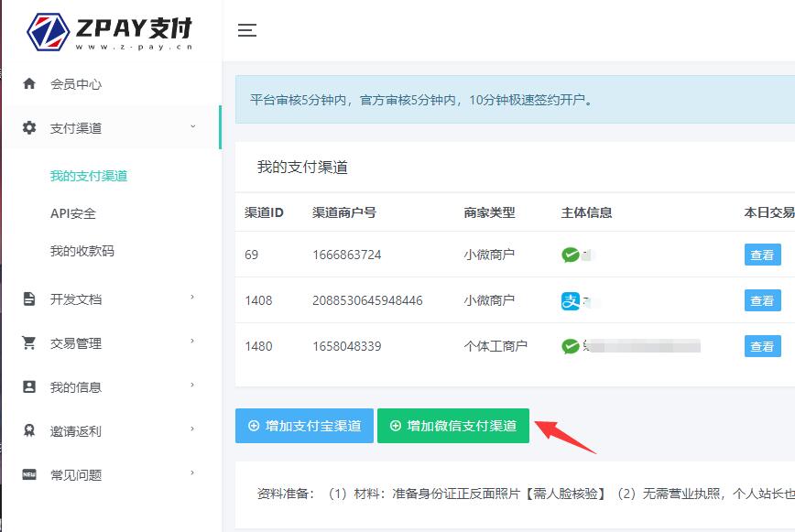Click the award icon beside 邀请返利
The image size is (795, 532).
[29, 430]
